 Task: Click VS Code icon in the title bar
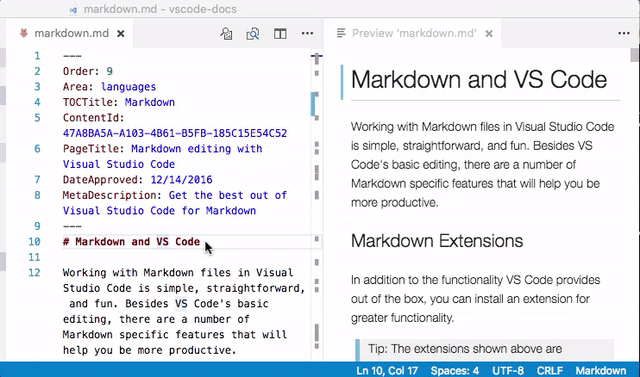(x=73, y=10)
